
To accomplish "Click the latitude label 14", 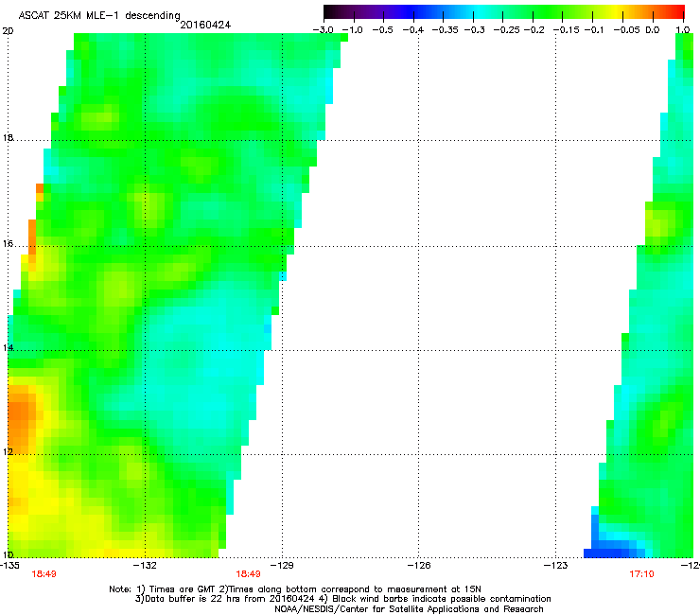I will click(x=8, y=347).
